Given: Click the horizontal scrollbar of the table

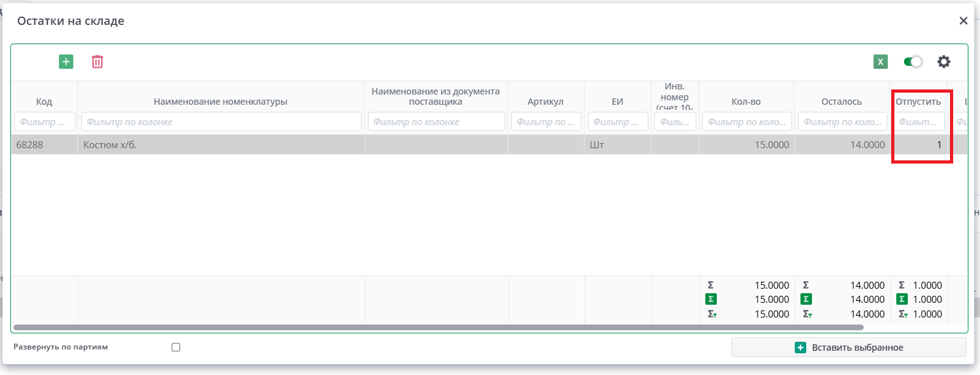Looking at the screenshot, I should 438,327.
